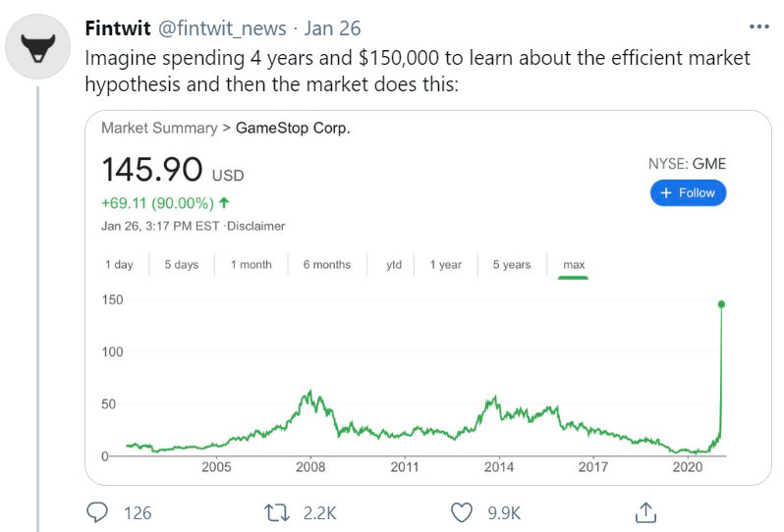Like the tweet with the heart icon
Screen dimensions: 784x532
click(x=462, y=512)
